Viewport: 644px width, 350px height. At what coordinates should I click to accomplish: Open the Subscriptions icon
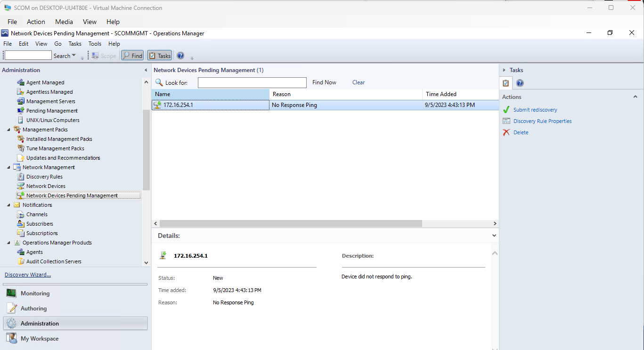click(20, 233)
